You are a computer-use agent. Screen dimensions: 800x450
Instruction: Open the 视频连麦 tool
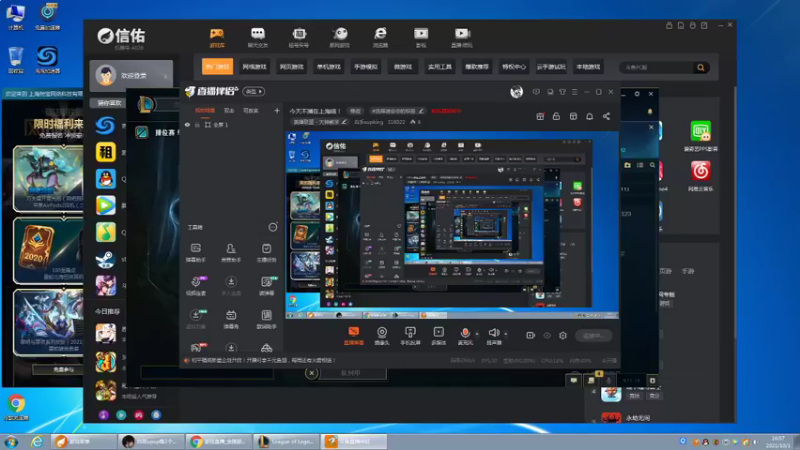point(195,286)
